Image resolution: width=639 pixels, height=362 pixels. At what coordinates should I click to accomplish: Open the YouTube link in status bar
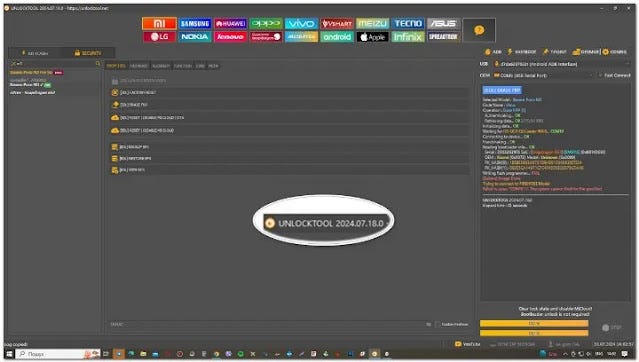point(468,344)
